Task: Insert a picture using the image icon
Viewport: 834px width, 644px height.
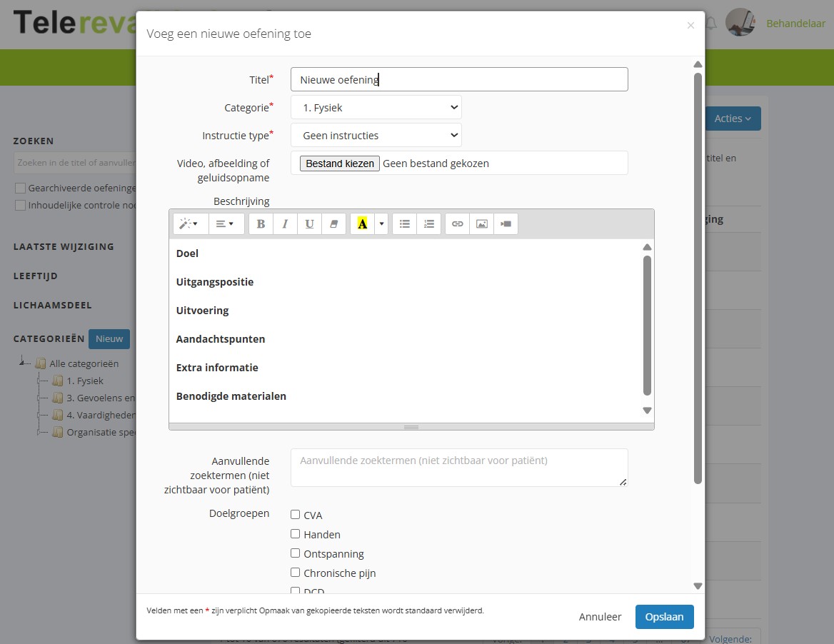Action: point(482,224)
